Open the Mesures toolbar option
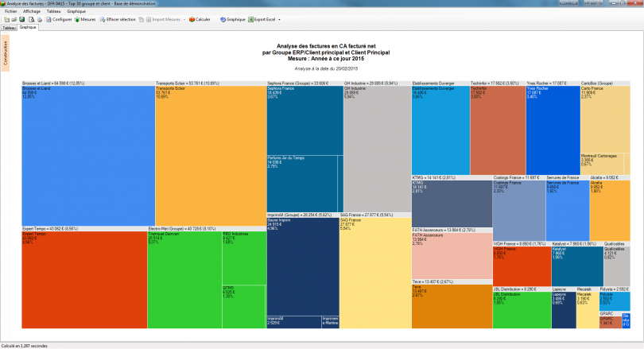Screen dimensions: 644x349 pyautogui.click(x=85, y=19)
